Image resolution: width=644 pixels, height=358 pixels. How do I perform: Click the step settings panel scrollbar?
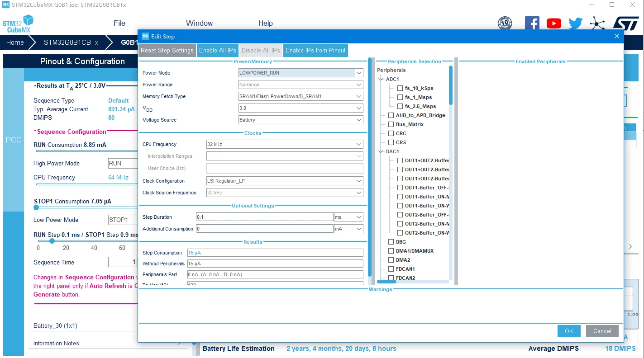(370, 167)
